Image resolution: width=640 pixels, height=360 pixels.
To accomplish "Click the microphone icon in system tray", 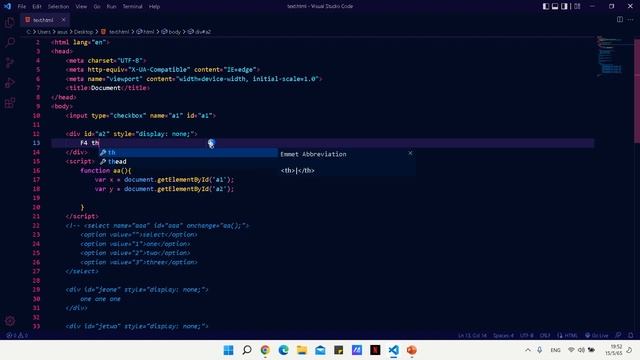I will click(x=540, y=350).
